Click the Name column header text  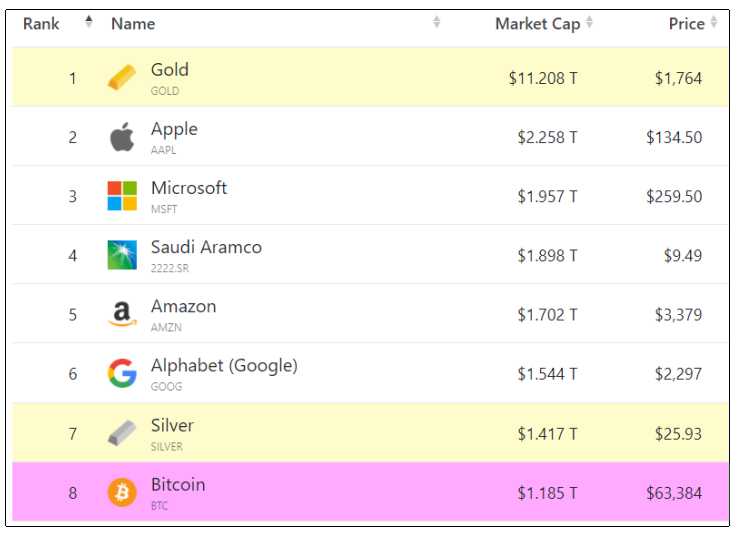click(x=133, y=24)
